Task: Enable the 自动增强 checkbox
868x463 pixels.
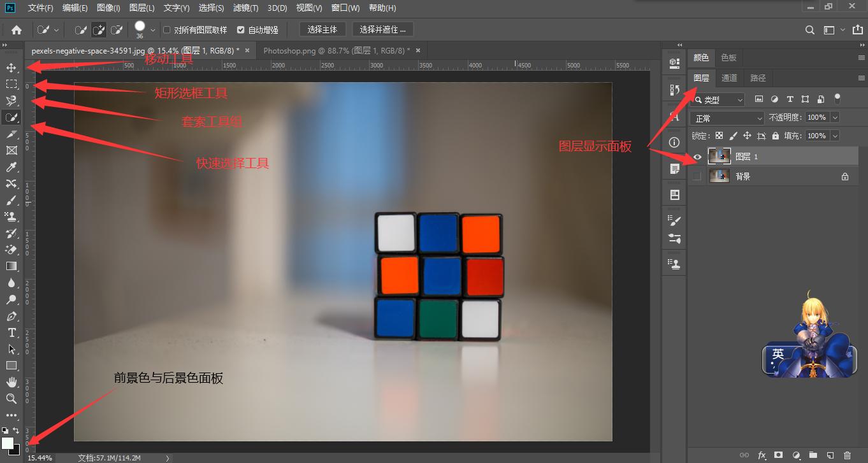Action: [x=240, y=29]
